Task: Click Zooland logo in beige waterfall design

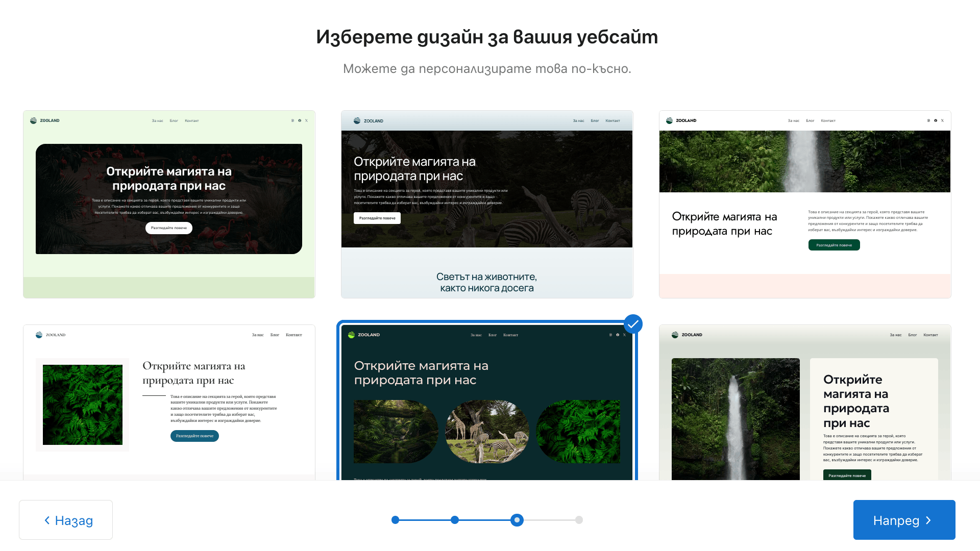Action: tap(687, 335)
